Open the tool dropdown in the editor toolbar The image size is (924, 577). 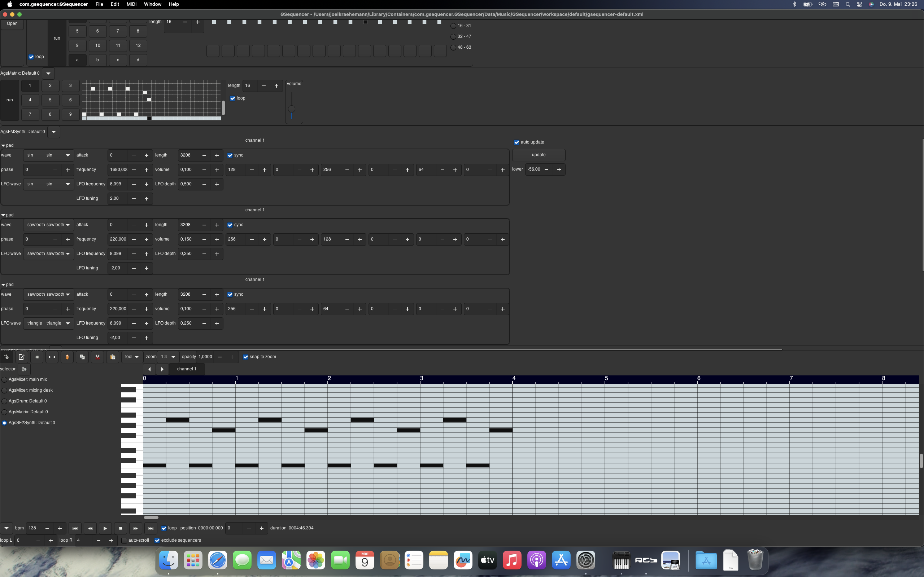click(x=131, y=357)
